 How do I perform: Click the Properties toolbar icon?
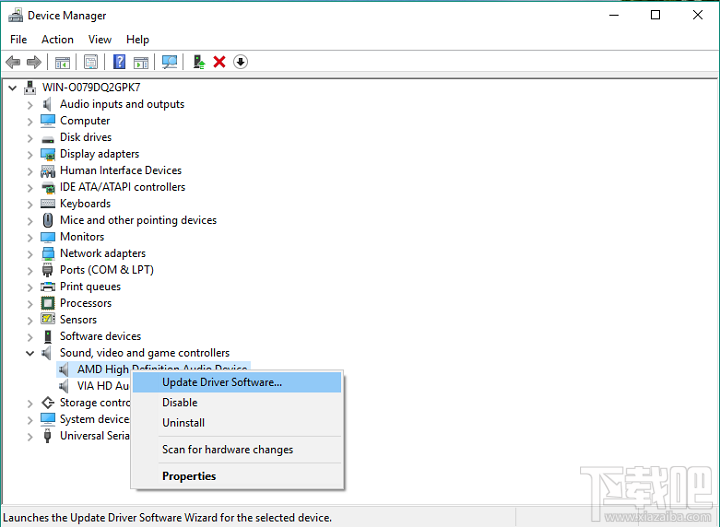(91, 62)
